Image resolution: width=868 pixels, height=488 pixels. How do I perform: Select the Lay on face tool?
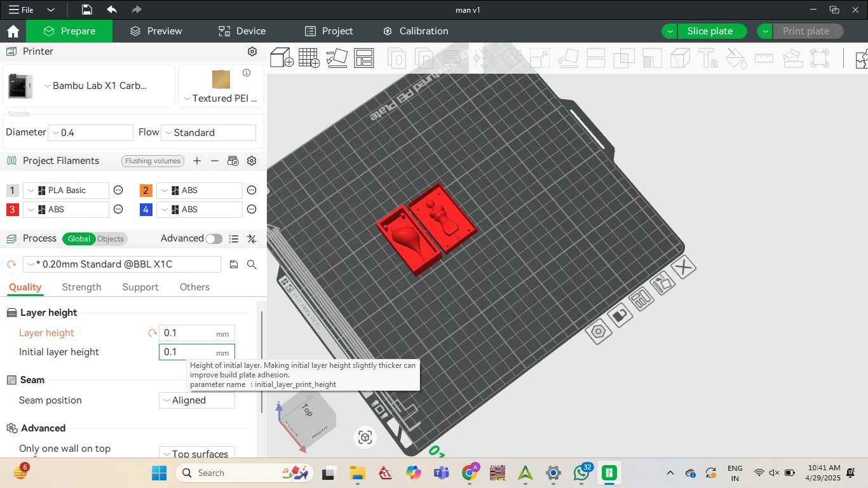pyautogui.click(x=567, y=59)
